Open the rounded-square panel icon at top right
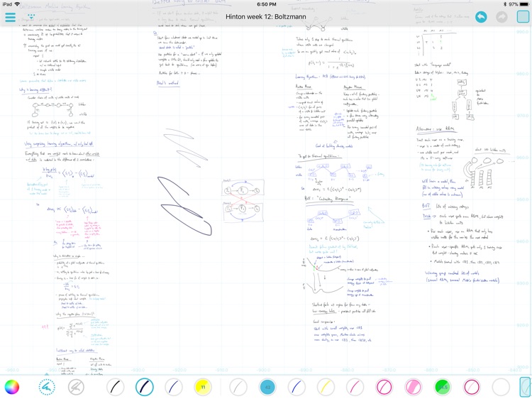 pyautogui.click(x=523, y=16)
